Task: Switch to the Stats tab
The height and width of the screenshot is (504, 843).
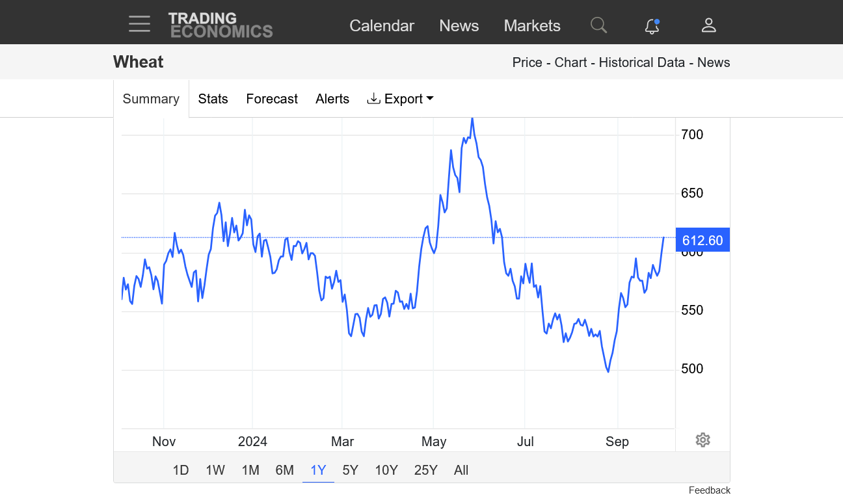Action: 213,99
